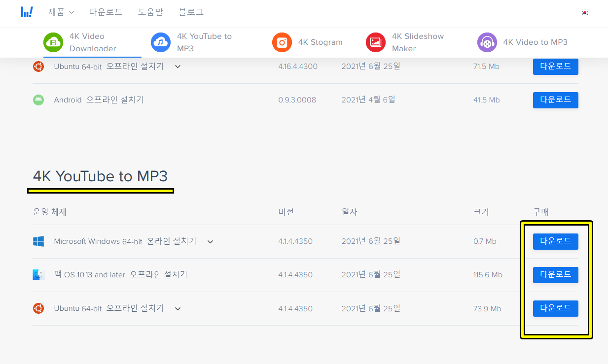
Task: Click the Windows logo icon in the 0.7 Mb row
Action: point(38,241)
